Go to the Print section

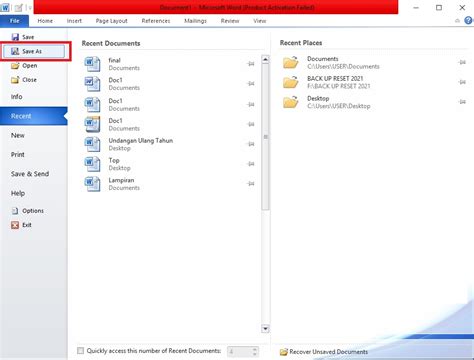18,155
